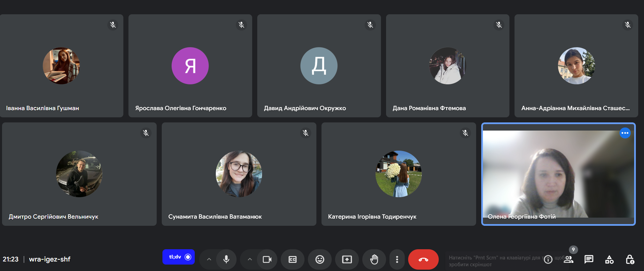Click the wra-igez-shf meeting code
This screenshot has width=644, height=271.
coord(50,259)
